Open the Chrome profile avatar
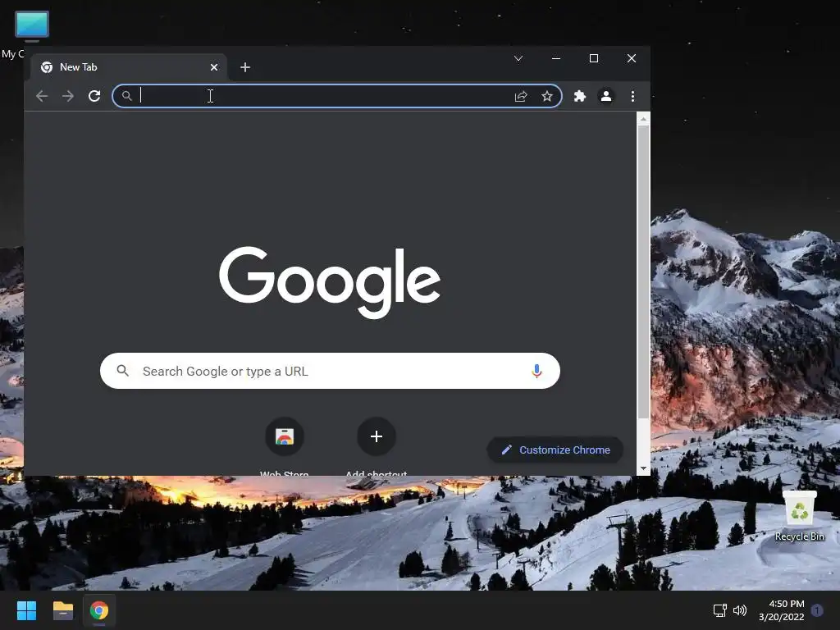840x630 pixels. (x=606, y=96)
